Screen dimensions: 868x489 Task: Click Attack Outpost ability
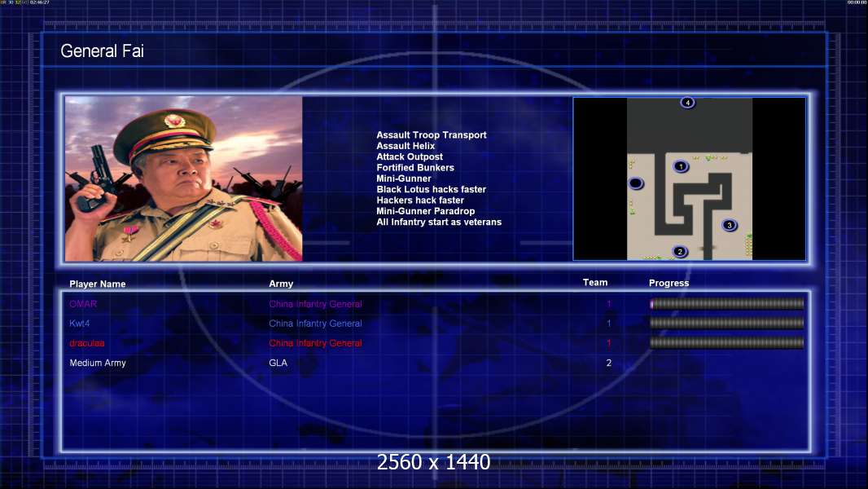(410, 156)
